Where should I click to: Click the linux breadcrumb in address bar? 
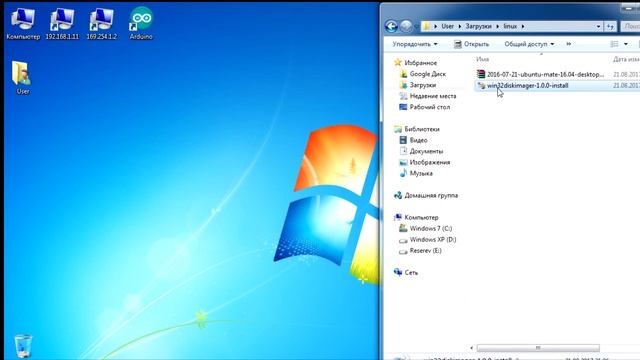coord(510,26)
